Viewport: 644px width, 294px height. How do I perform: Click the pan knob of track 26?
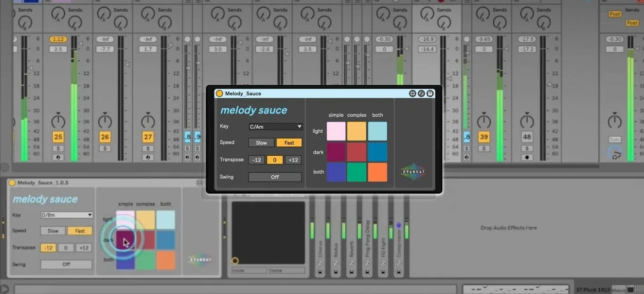(105, 120)
